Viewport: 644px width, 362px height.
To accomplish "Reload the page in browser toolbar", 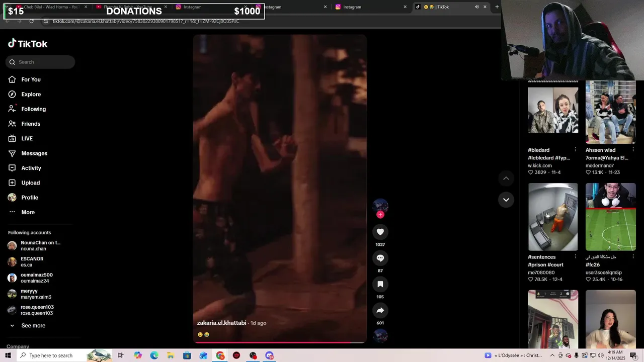I will (31, 21).
